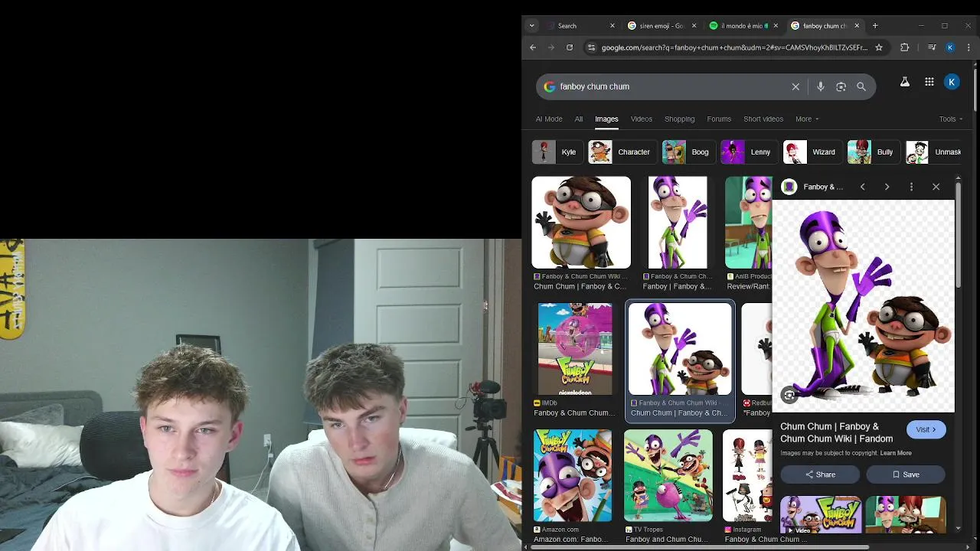This screenshot has height=551, width=980.
Task: Select the Images results tab
Action: coord(606,119)
